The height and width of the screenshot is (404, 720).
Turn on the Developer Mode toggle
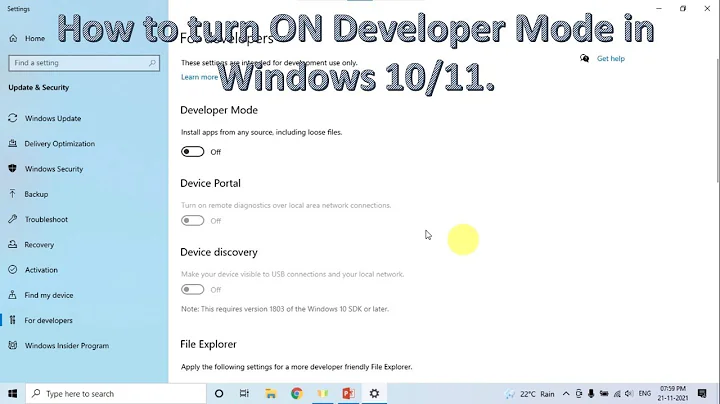tap(192, 152)
